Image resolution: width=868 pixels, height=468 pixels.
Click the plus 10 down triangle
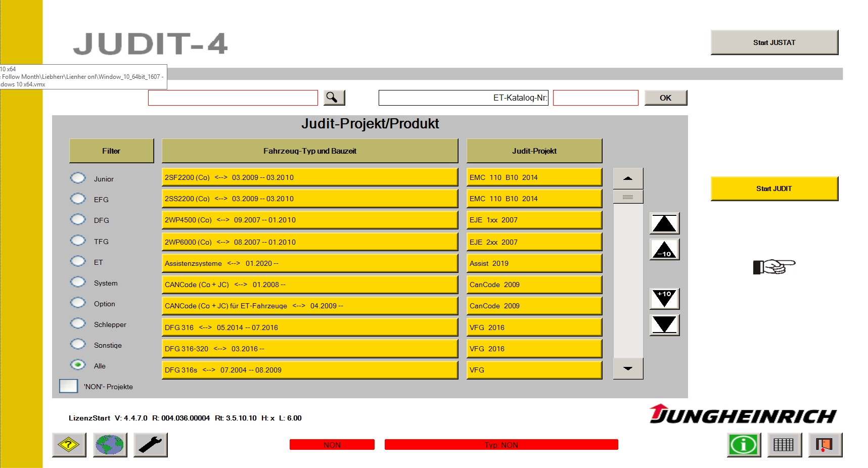(x=664, y=299)
